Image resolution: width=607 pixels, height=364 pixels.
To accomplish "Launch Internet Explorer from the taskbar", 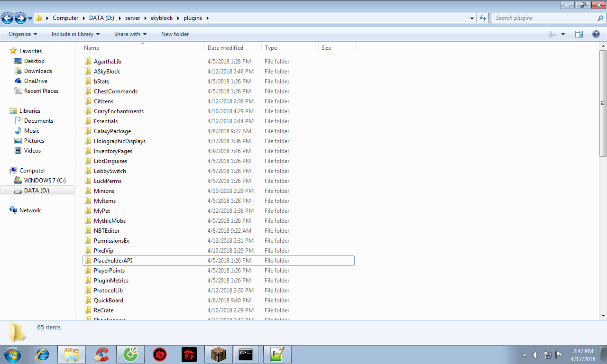I will tap(43, 354).
